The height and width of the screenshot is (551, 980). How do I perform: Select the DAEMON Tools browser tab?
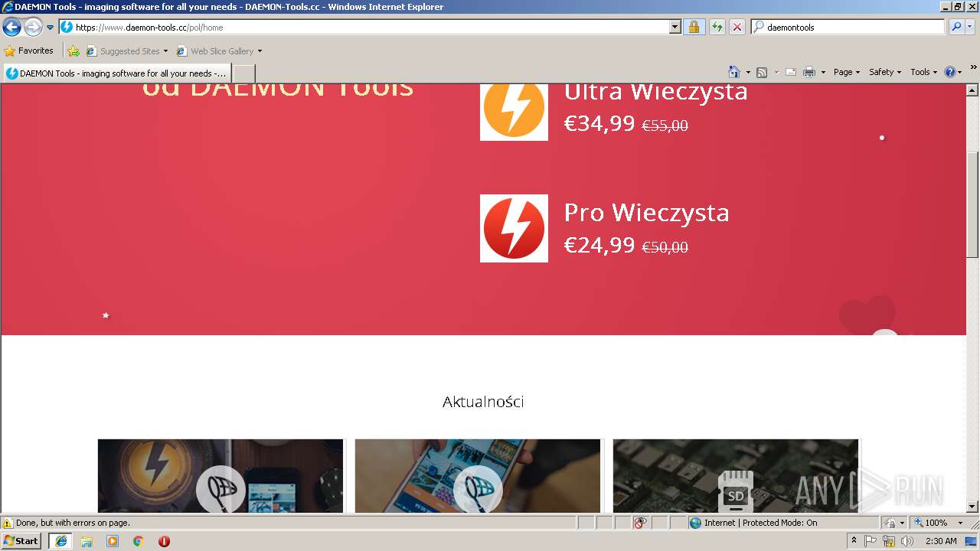pos(116,73)
